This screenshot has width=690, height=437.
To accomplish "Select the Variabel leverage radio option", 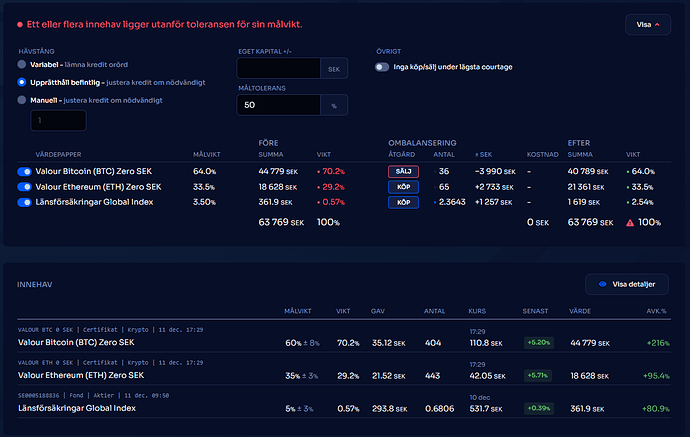I will pos(22,65).
